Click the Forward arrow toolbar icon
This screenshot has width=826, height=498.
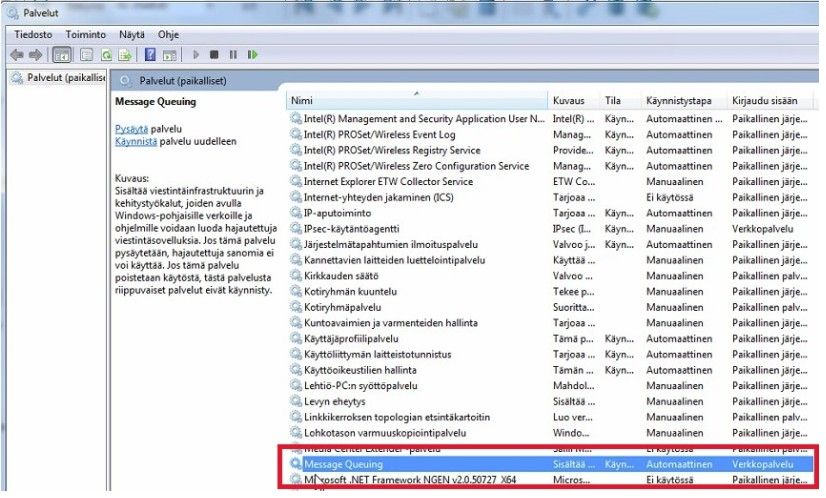[35, 55]
